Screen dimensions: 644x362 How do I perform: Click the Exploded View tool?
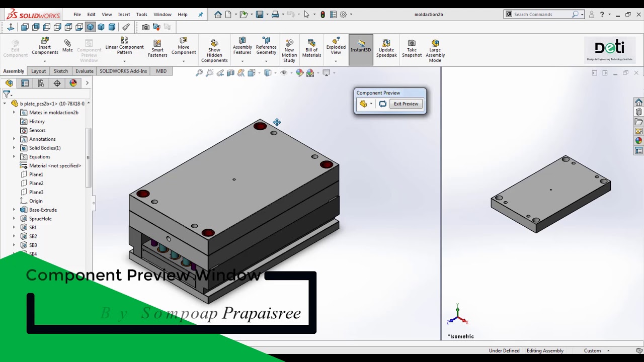[x=336, y=46]
